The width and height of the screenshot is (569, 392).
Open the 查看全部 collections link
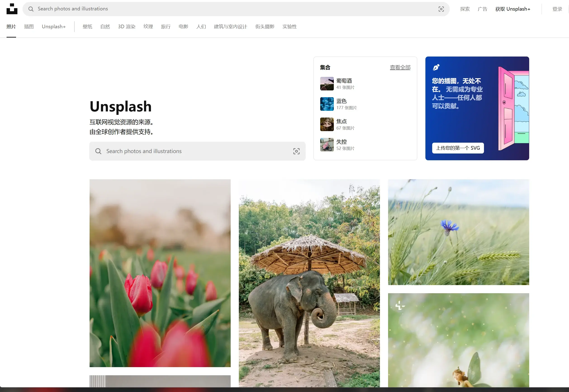click(400, 67)
